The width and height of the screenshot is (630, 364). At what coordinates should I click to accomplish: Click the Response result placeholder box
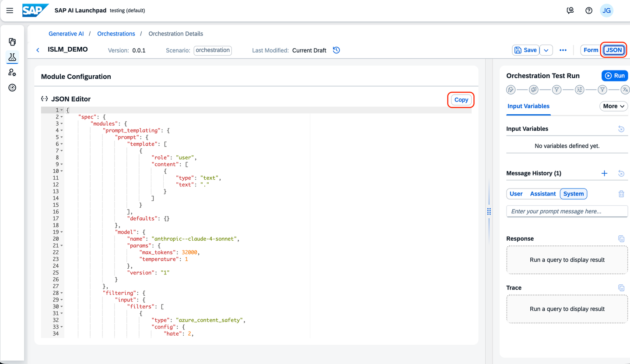[567, 260]
